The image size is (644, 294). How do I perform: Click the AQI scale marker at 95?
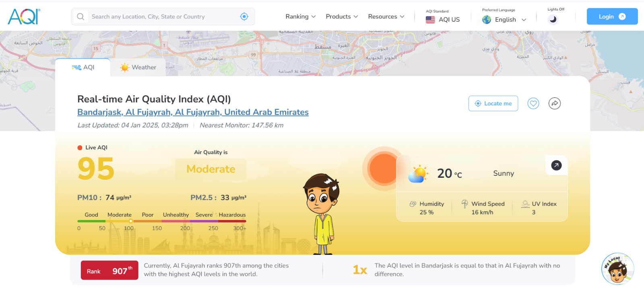pyautogui.click(x=131, y=221)
